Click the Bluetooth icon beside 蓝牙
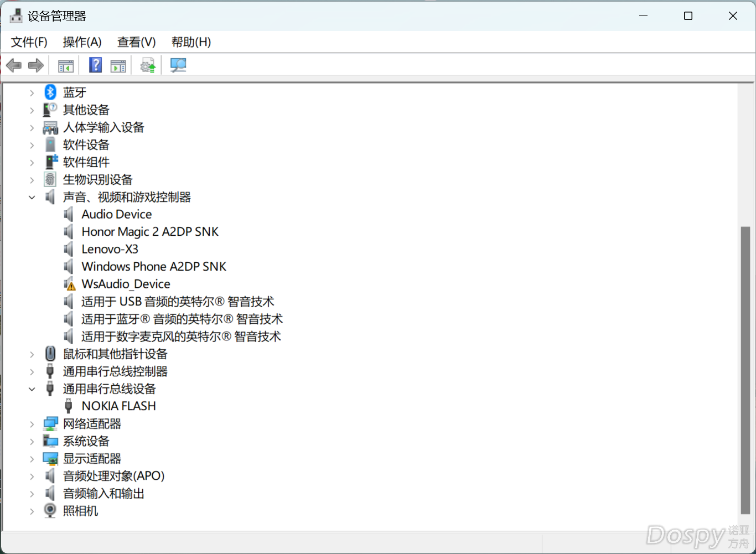 [x=50, y=92]
